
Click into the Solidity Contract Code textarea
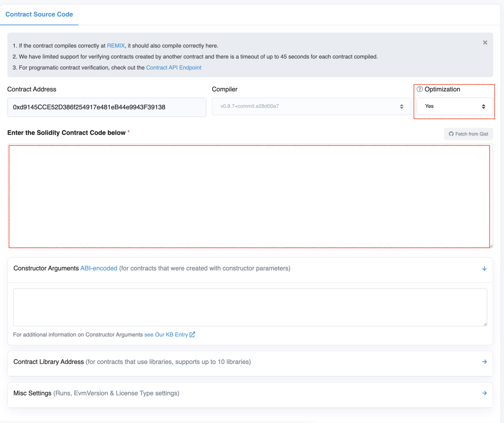click(x=249, y=196)
